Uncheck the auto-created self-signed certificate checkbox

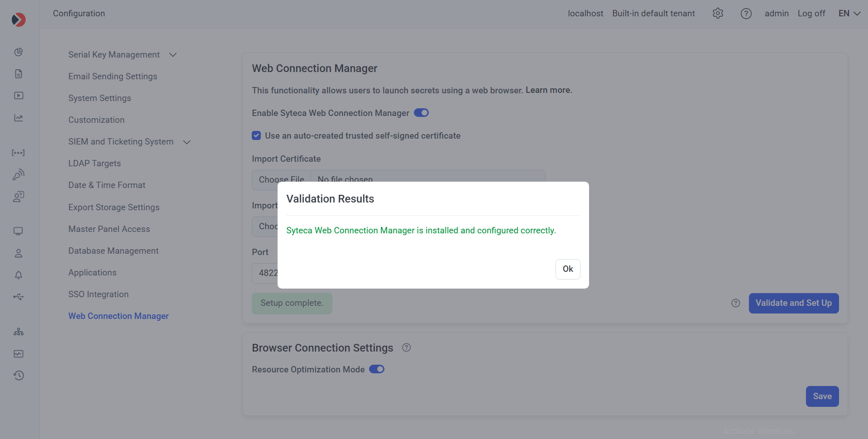[256, 135]
